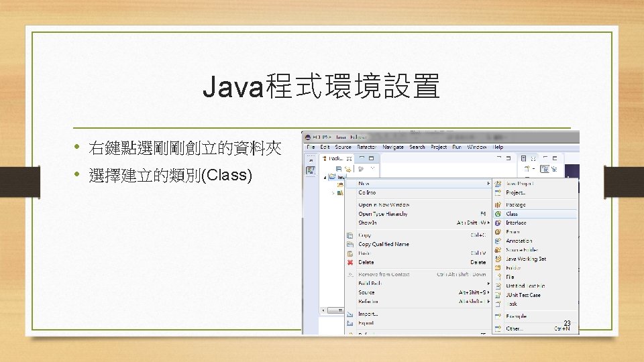
Task: Click the Java Project entry's icon
Action: coord(498,184)
